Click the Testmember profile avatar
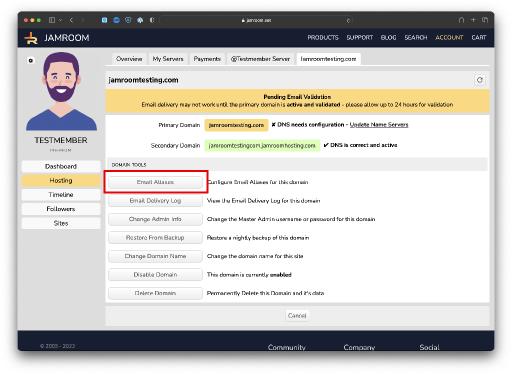Viewport: 512px width, 374px height. (62, 91)
